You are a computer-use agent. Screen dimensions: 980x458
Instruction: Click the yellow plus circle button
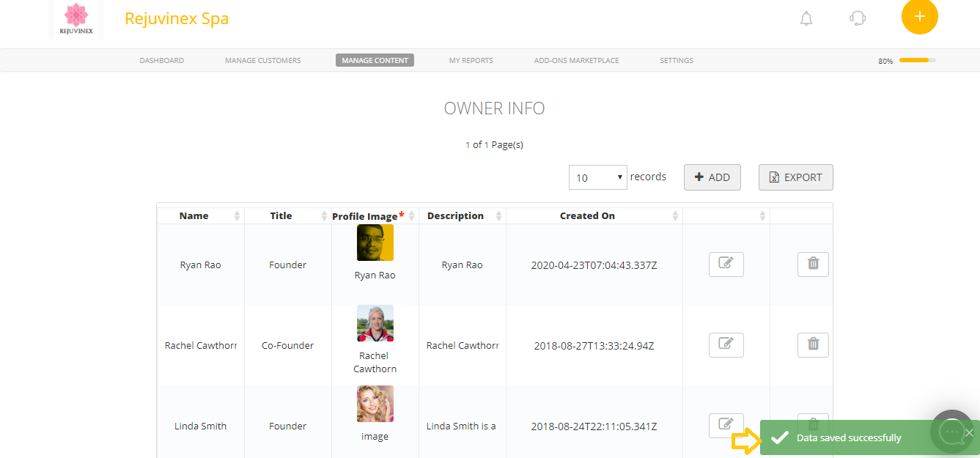click(x=920, y=16)
